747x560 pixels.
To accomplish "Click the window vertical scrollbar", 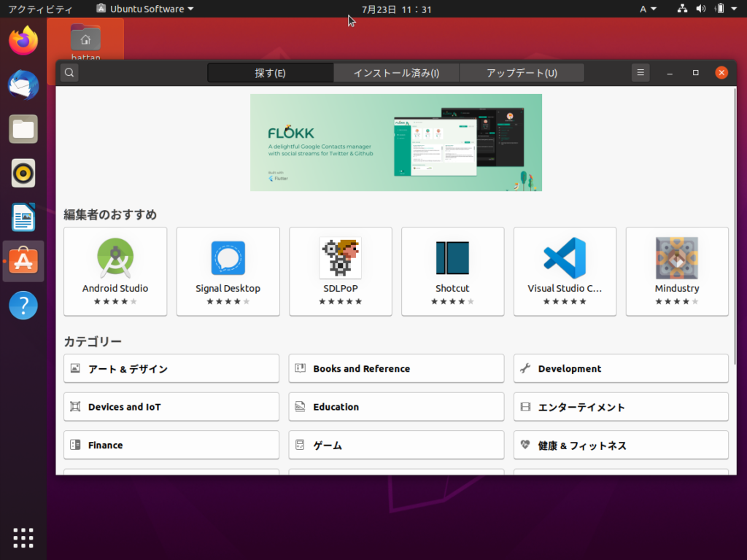I will click(734, 226).
